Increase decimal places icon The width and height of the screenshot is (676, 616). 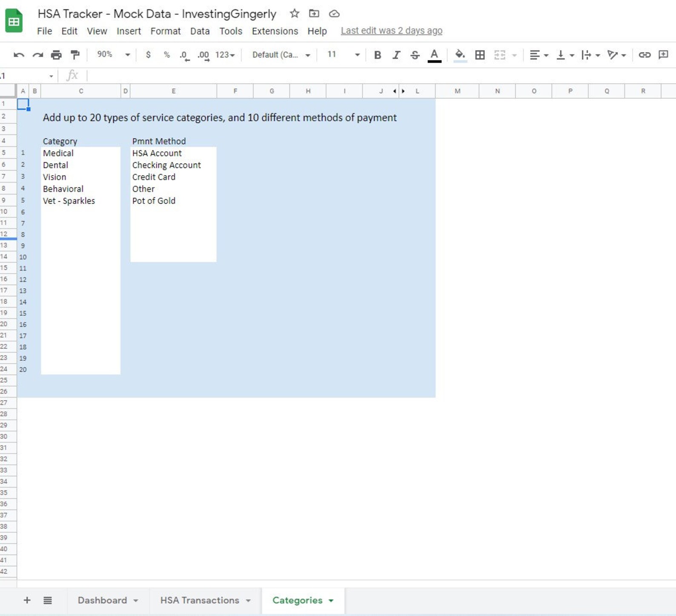203,56
